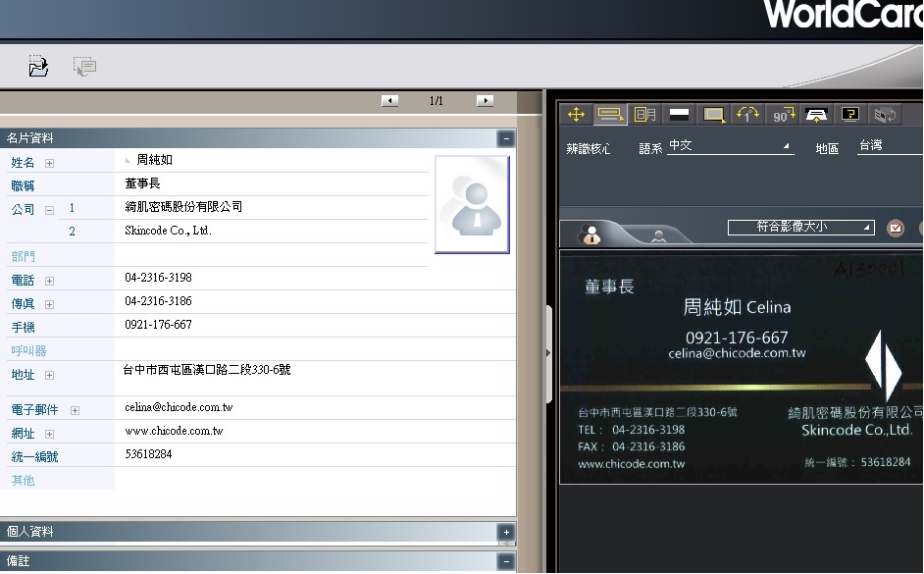Click the rotate by 1 degree icon
Viewport: 924px width, 574px height.
click(x=747, y=115)
